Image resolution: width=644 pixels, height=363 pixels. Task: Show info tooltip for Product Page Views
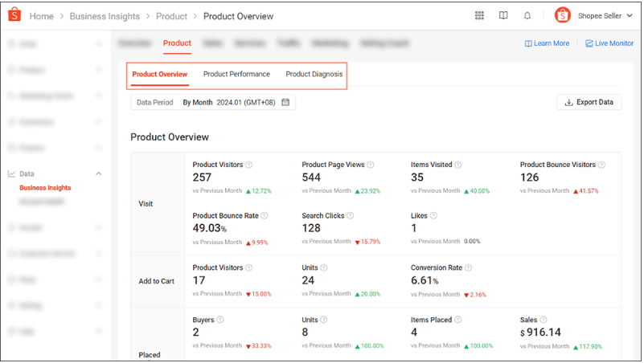click(371, 165)
